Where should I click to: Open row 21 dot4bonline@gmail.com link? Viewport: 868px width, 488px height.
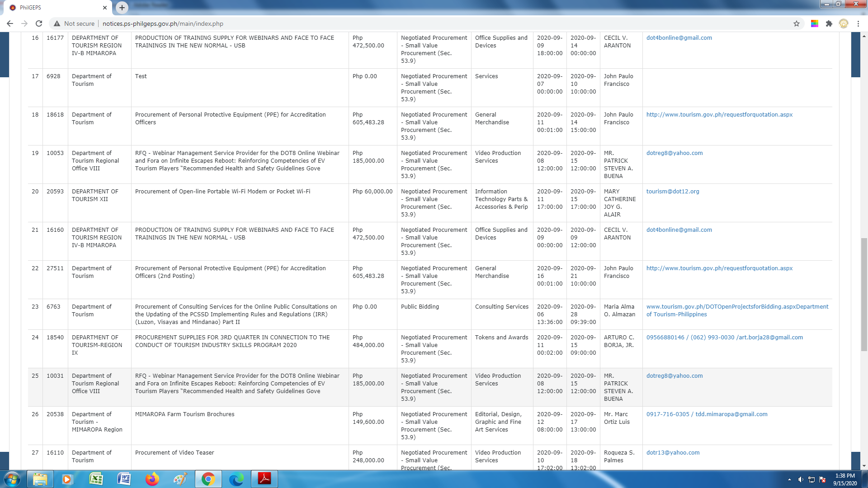coord(679,230)
